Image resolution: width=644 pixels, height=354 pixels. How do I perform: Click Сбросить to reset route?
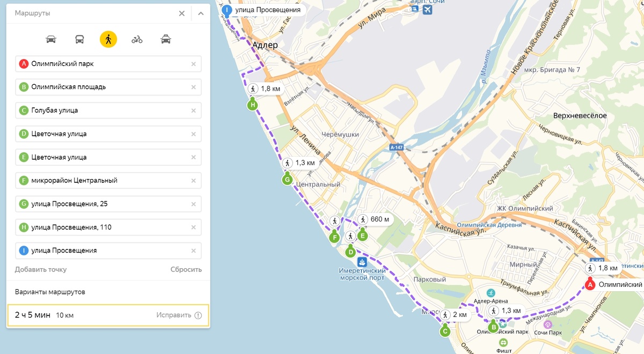(x=186, y=269)
